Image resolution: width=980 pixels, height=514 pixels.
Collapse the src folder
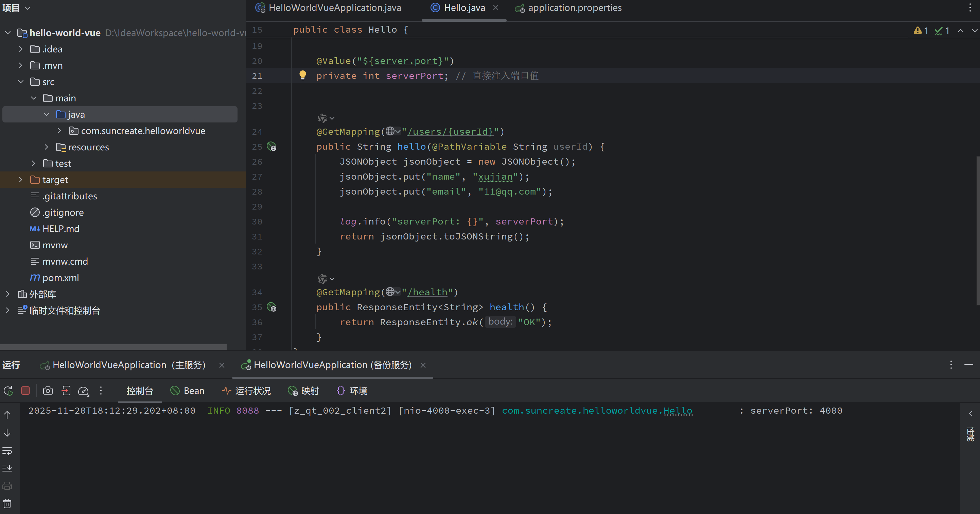[20, 82]
